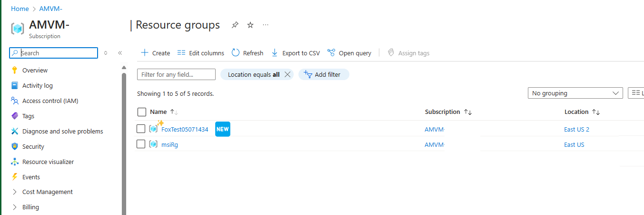Check the FoxTest05071434 row checkbox
Image resolution: width=644 pixels, height=215 pixels.
141,129
